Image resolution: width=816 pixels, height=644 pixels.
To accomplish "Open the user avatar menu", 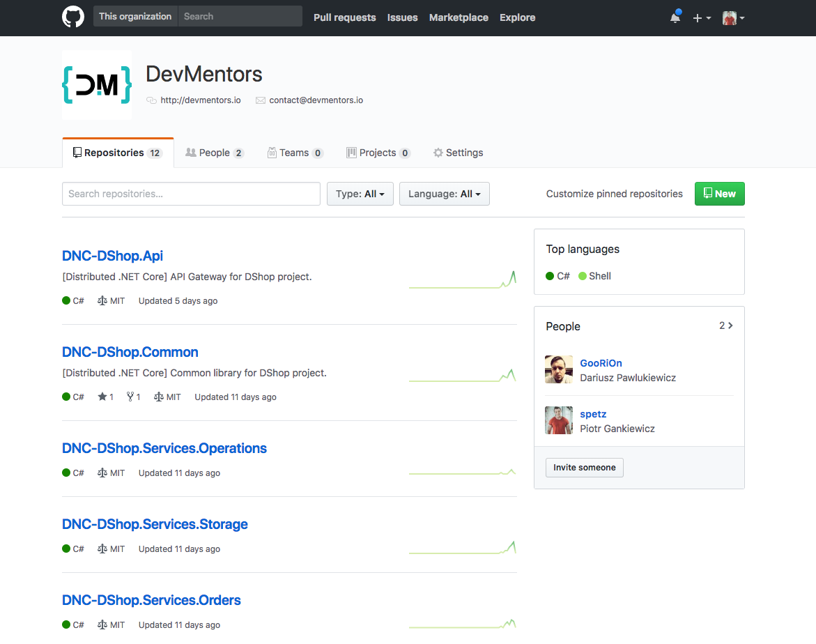I will point(733,17).
